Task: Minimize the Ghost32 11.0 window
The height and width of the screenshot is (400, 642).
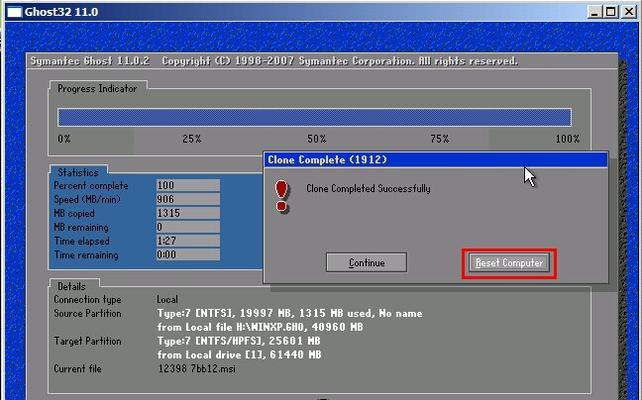Action: tap(595, 12)
